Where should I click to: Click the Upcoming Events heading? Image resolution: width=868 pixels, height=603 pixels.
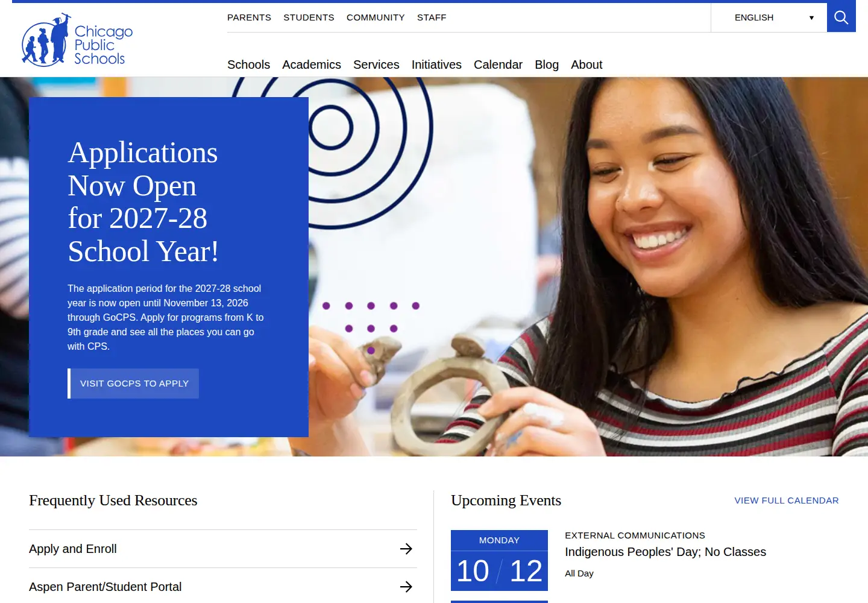[x=506, y=500]
